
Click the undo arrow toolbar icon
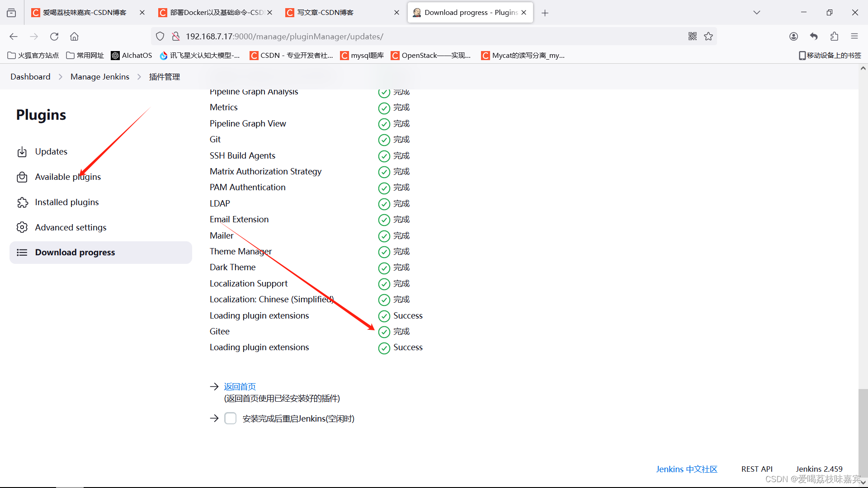814,36
